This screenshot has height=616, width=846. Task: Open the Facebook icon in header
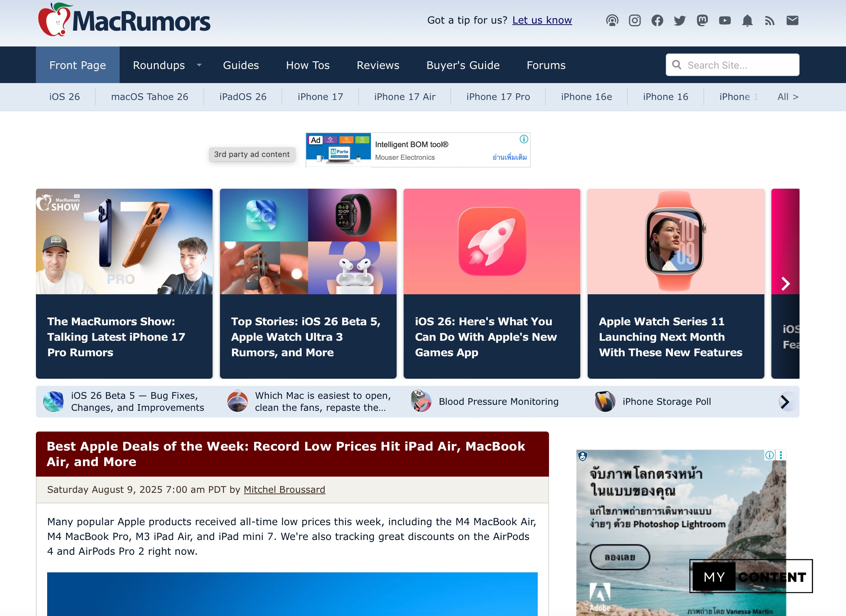pos(657,20)
